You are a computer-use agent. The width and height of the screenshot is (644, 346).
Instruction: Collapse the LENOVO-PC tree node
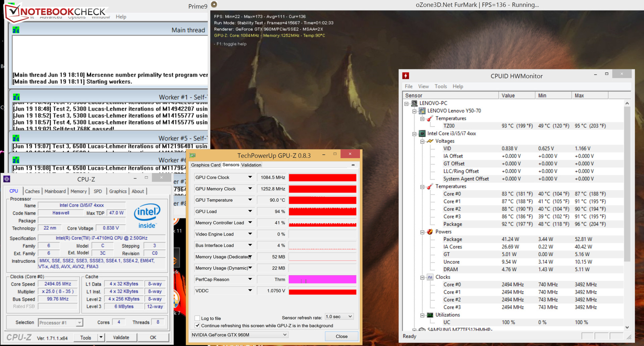click(x=407, y=103)
